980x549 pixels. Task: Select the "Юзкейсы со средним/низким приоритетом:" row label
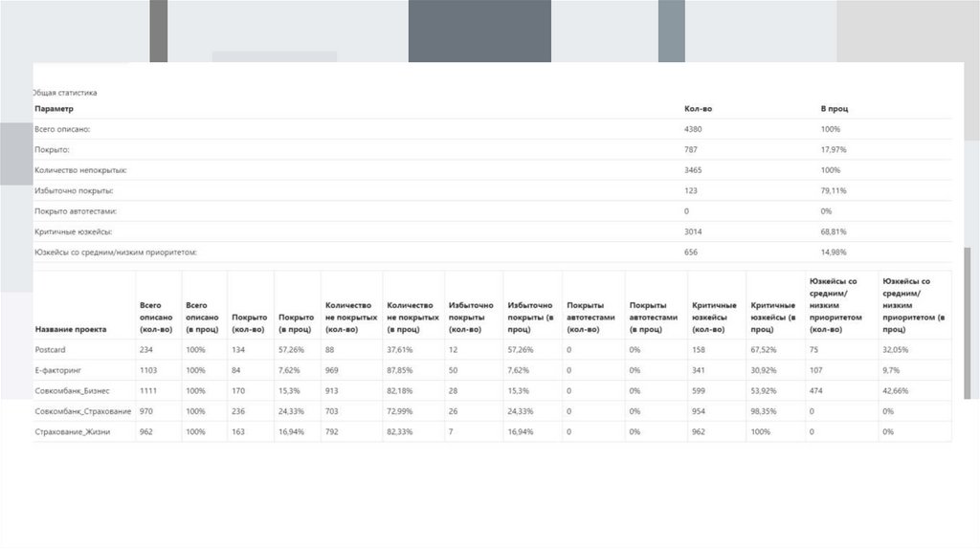pyautogui.click(x=122, y=253)
